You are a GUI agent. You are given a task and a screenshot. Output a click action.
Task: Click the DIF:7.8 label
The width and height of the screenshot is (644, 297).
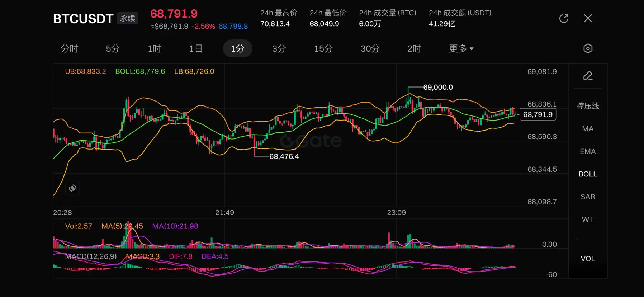tap(181, 256)
